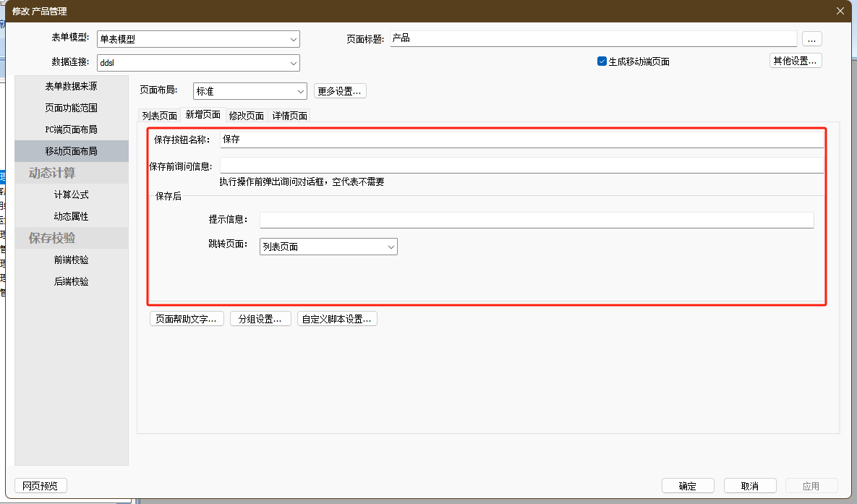Screen dimensions: 857x504
Task: Toggle the 生成移动端页面 checkbox
Action: click(602, 61)
